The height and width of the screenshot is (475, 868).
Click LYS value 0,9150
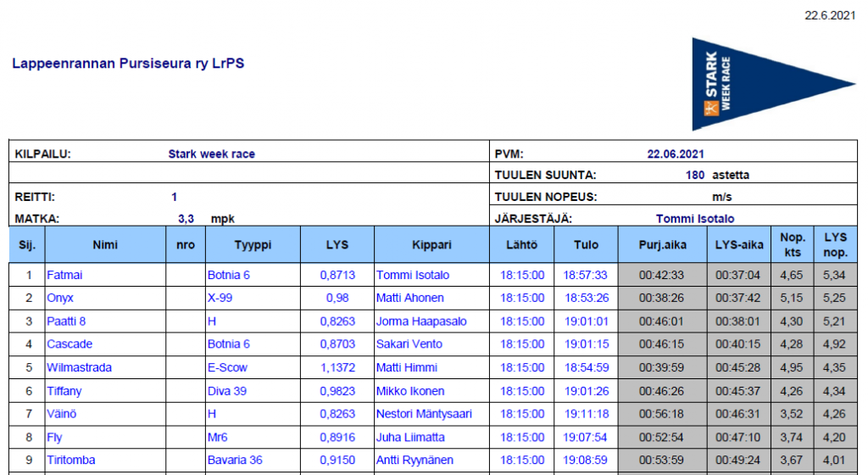tap(337, 460)
